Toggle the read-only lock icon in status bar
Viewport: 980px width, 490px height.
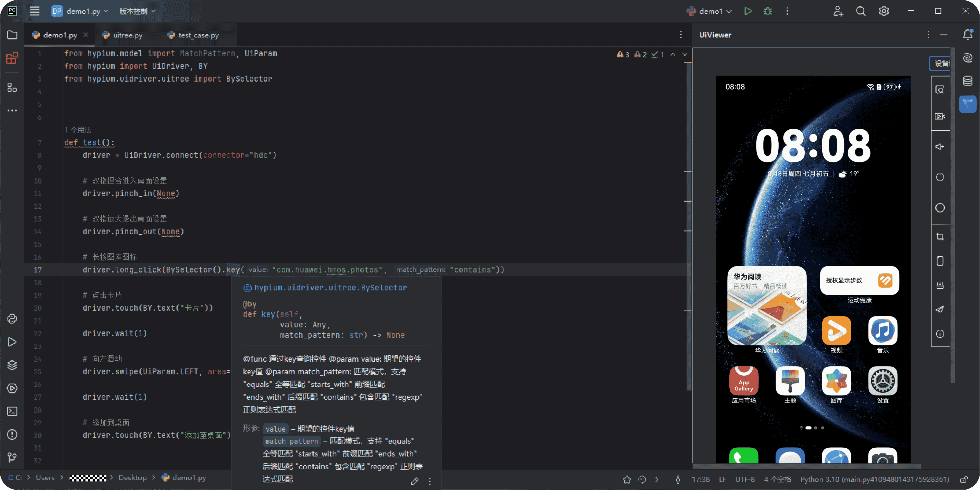click(964, 479)
